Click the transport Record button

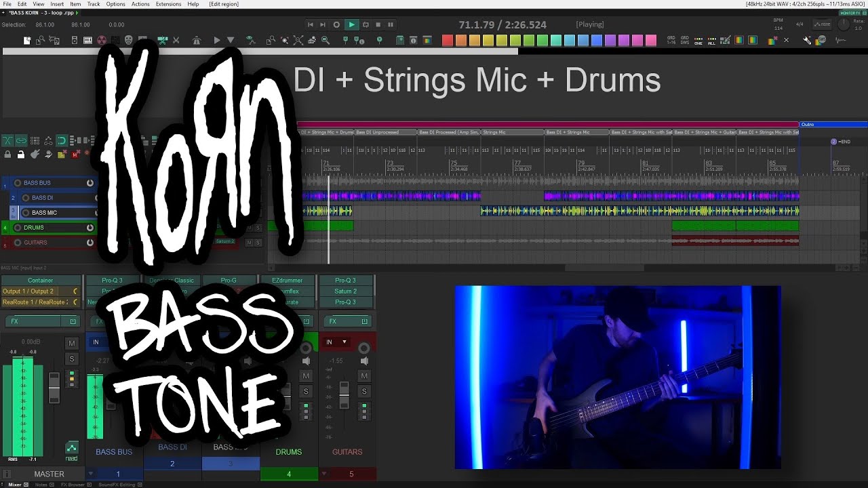click(x=336, y=25)
